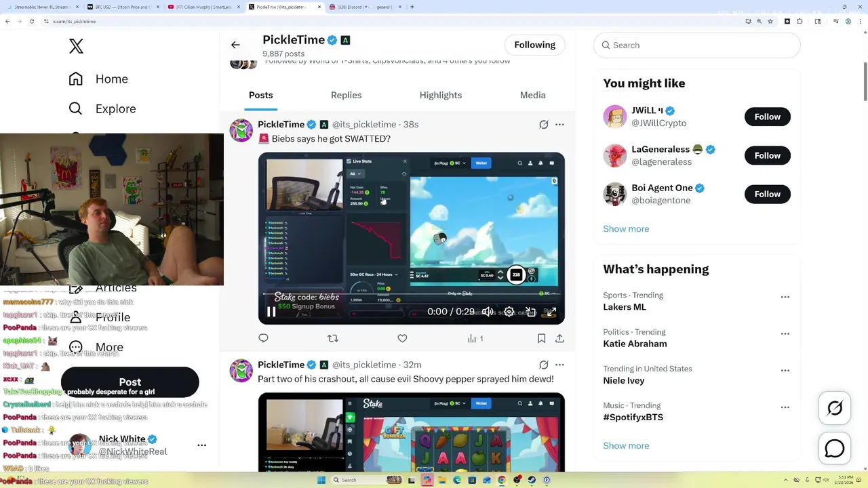868x488 pixels.
Task: Reload the page with browser refresh button
Action: 32,21
